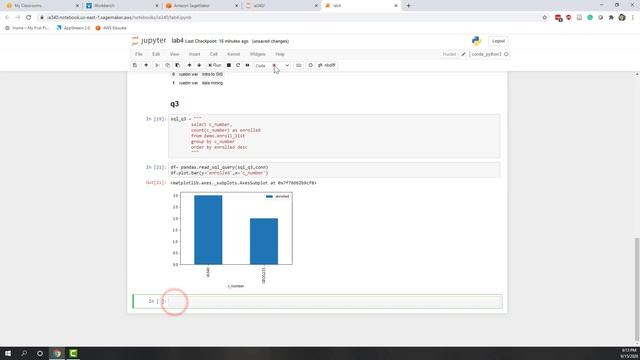Open the Help menu

click(280, 54)
